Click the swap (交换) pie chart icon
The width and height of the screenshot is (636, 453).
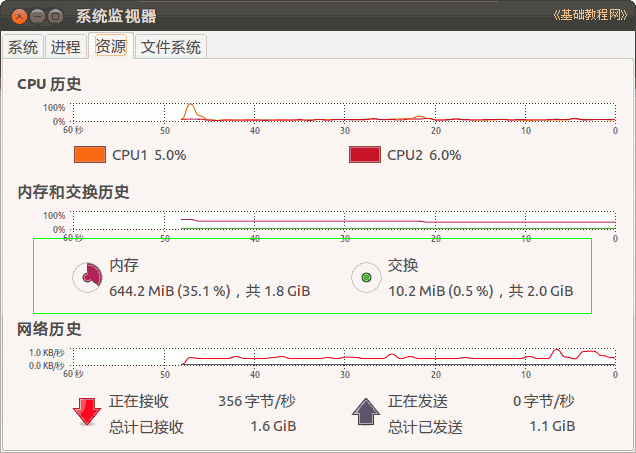click(366, 277)
